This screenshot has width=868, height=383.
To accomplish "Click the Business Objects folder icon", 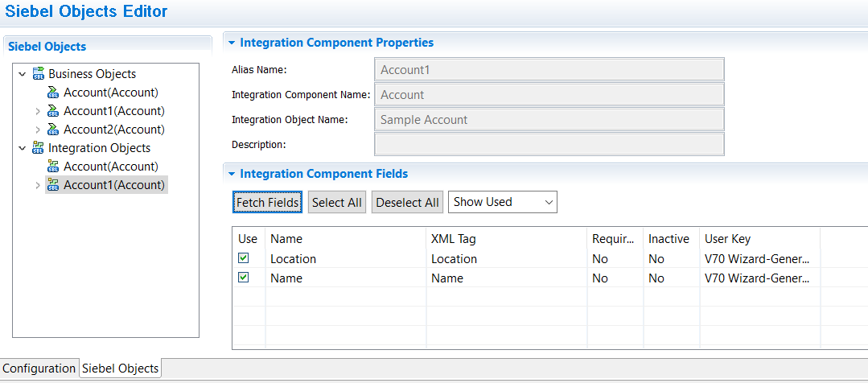I will tap(39, 73).
